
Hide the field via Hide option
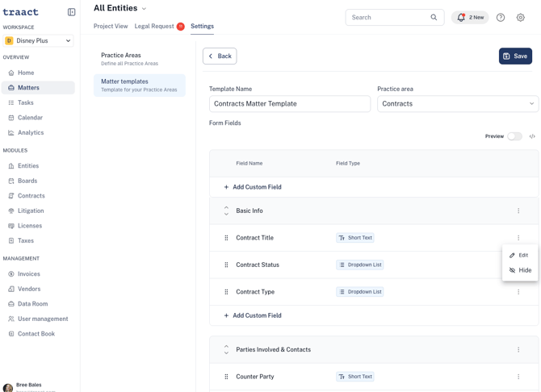(x=520, y=270)
